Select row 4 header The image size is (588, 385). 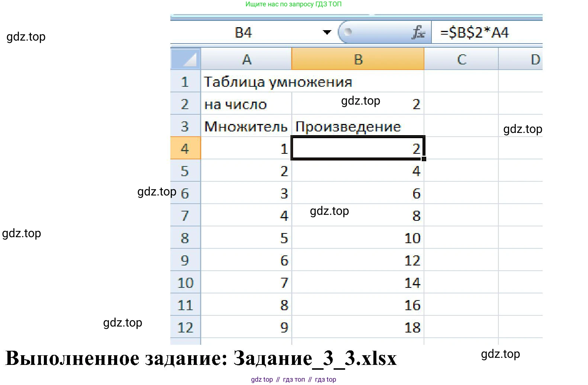click(x=185, y=149)
